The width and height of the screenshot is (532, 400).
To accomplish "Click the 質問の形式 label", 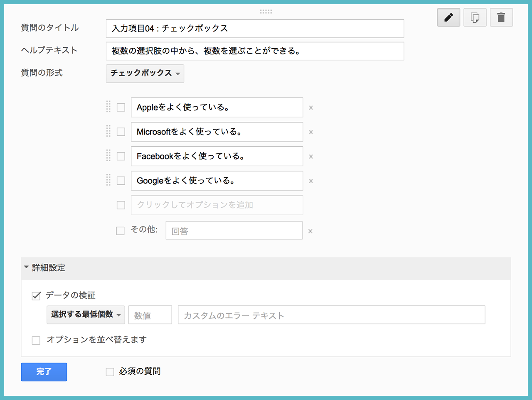I will [42, 73].
